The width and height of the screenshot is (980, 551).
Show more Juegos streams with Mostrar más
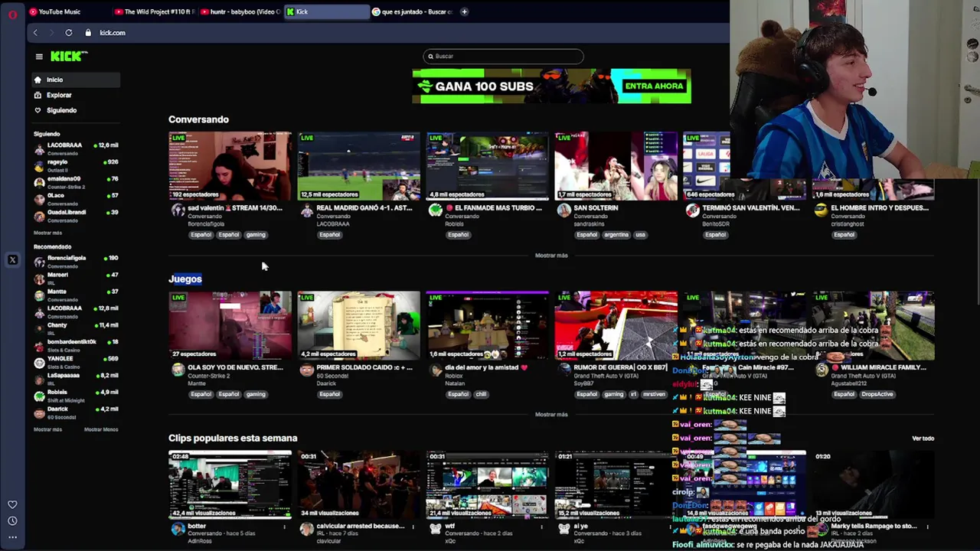point(551,415)
